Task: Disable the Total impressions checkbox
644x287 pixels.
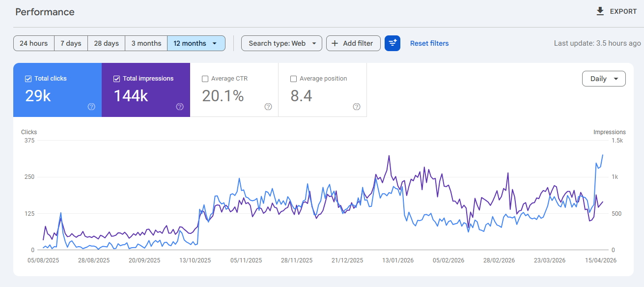Action: pyautogui.click(x=116, y=78)
